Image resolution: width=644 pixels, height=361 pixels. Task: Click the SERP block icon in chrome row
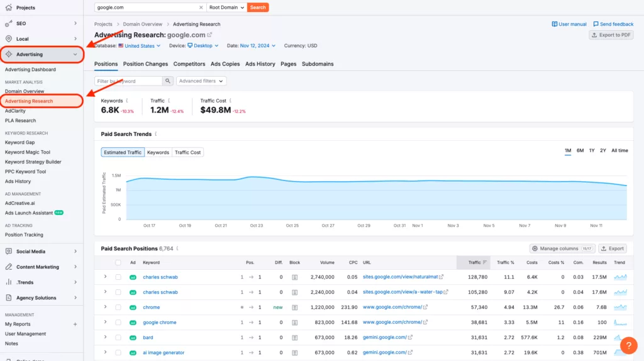pyautogui.click(x=294, y=307)
